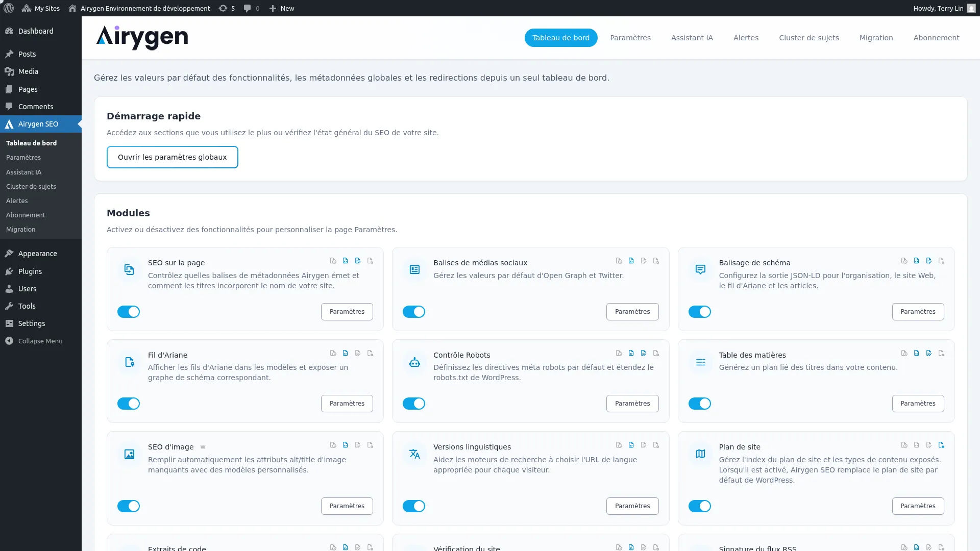Screen dimensions: 980x551
Task: Click the updates icon showing 5
Action: point(227,8)
